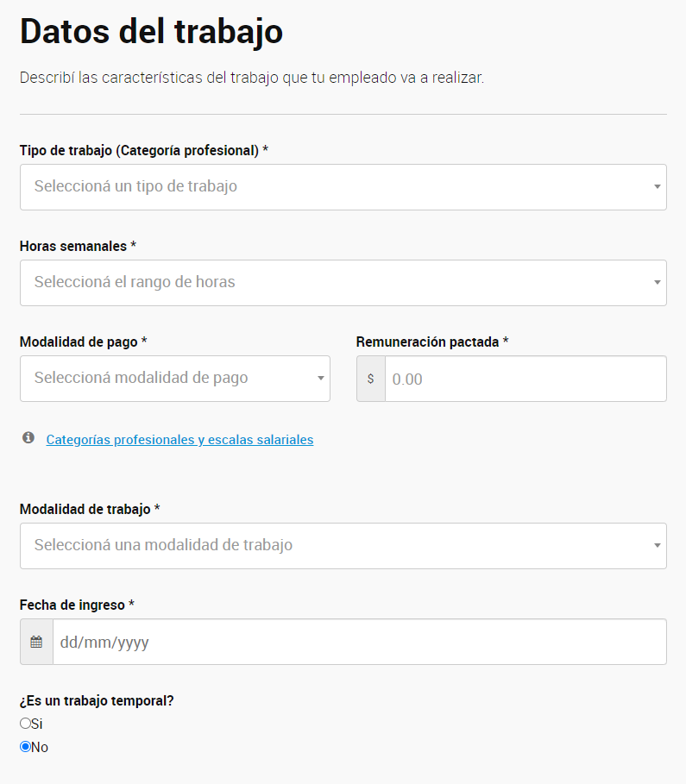Click the dollar sign addon of Remuneración pactada
The image size is (686, 784).
(x=371, y=379)
